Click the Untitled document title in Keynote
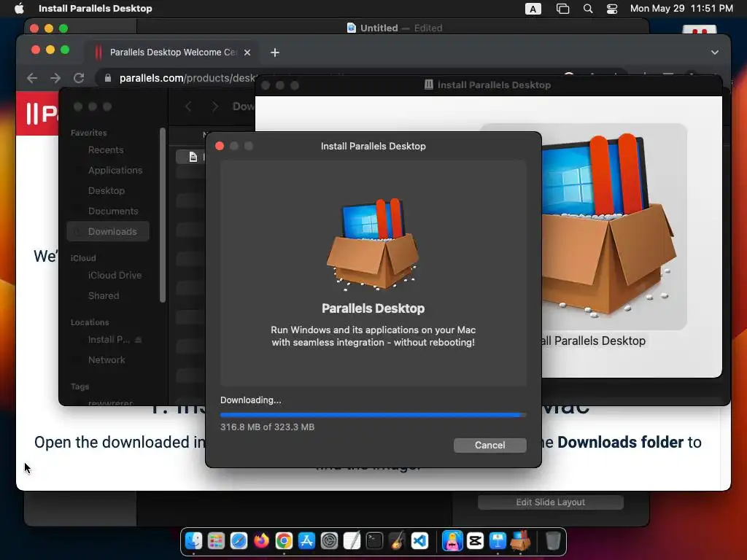The height and width of the screenshot is (560, 747). (x=379, y=28)
